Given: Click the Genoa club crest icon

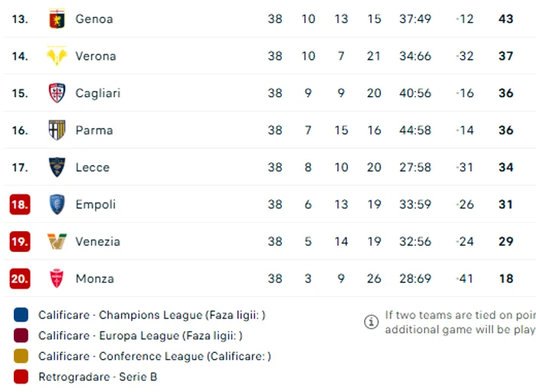Looking at the screenshot, I should 57,19.
